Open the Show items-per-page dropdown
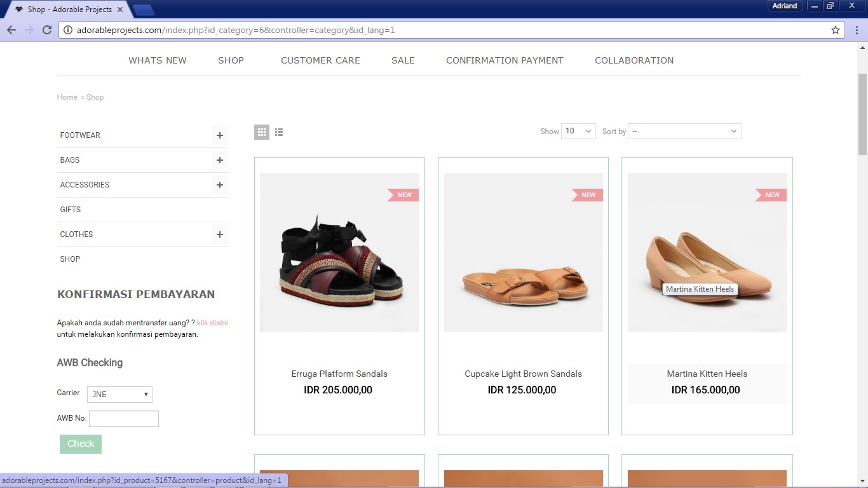Screen dimensions: 868x488 coord(578,131)
